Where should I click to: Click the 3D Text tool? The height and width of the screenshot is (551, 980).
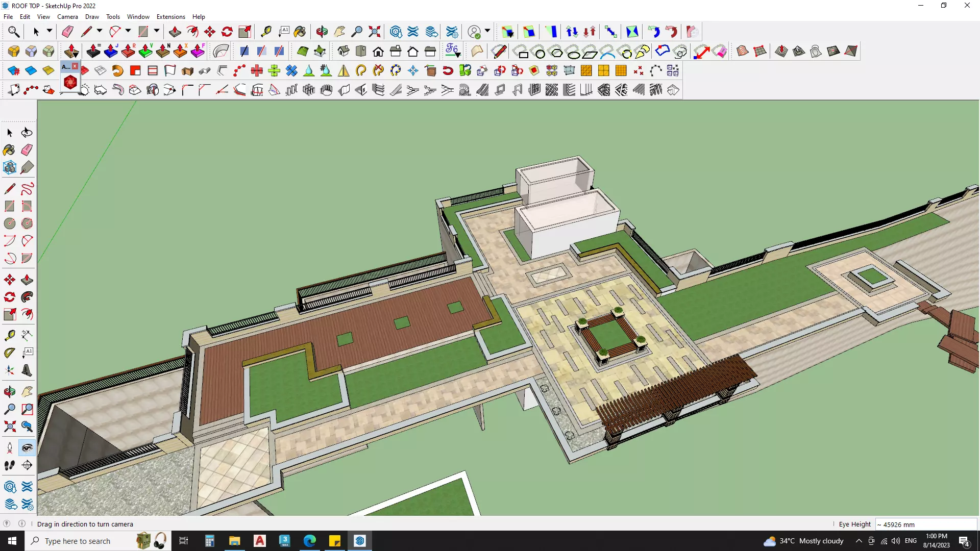pos(27,370)
